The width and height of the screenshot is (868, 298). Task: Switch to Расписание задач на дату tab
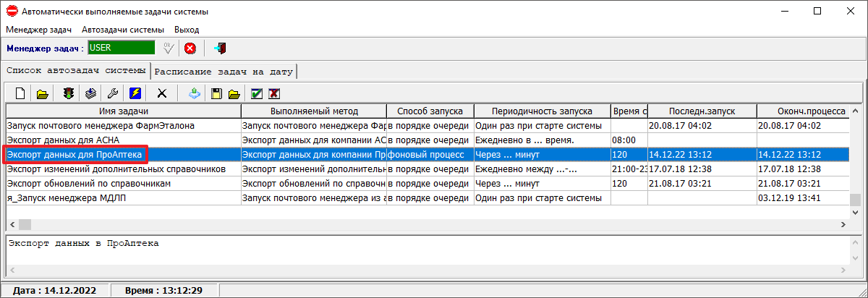(224, 72)
